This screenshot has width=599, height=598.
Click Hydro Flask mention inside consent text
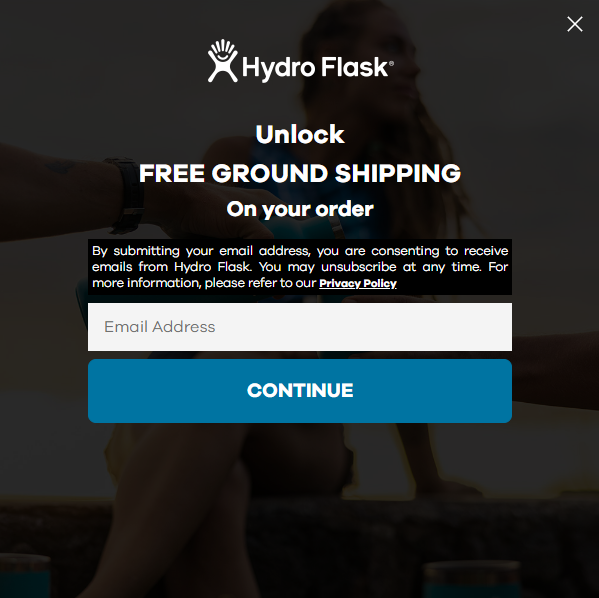tap(213, 267)
